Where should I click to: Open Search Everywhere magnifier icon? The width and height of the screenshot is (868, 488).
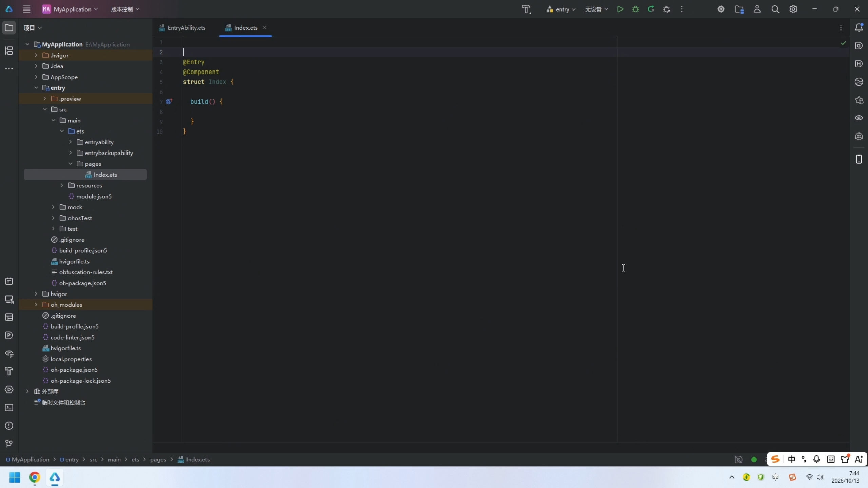[x=775, y=9]
